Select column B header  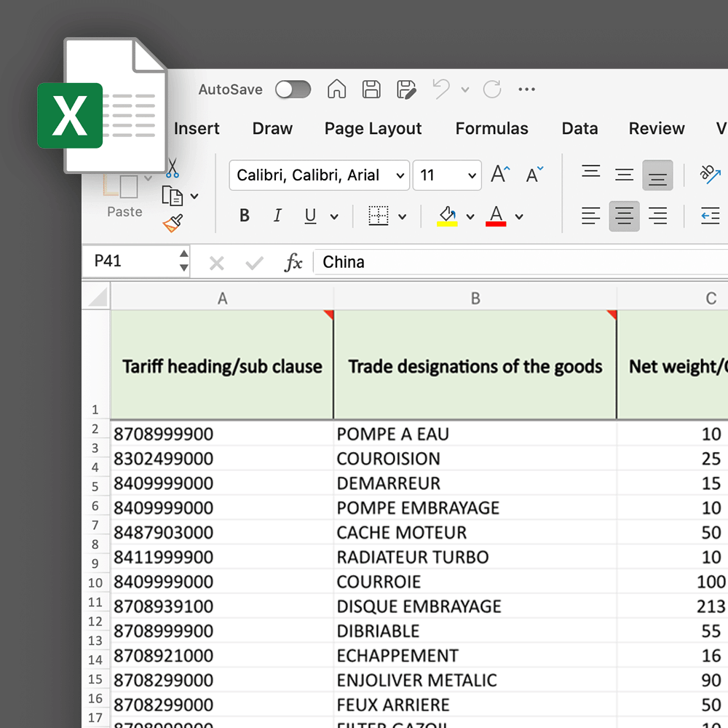click(x=475, y=298)
